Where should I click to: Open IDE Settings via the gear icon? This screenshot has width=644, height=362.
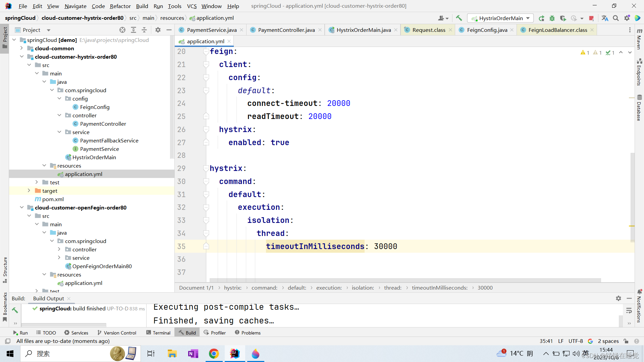(x=627, y=18)
